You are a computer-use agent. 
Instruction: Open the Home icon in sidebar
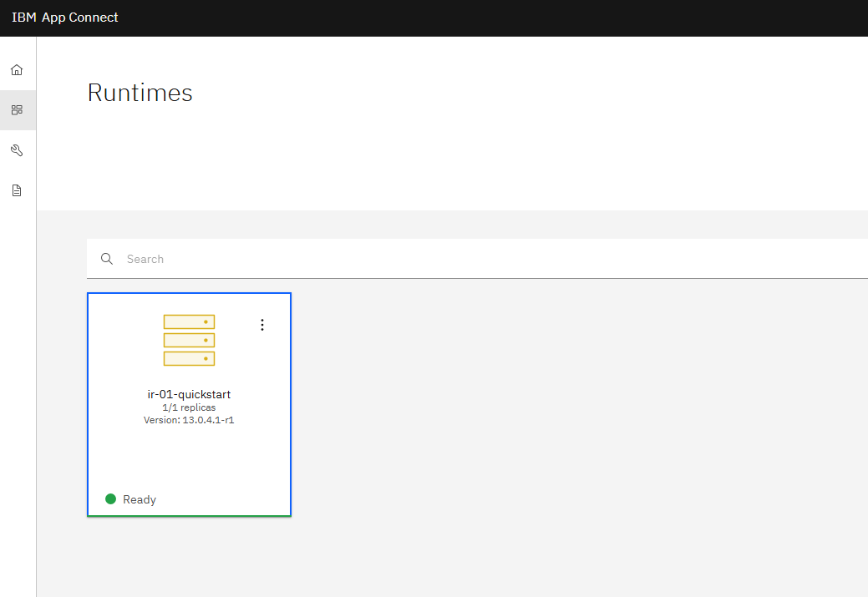pyautogui.click(x=17, y=69)
